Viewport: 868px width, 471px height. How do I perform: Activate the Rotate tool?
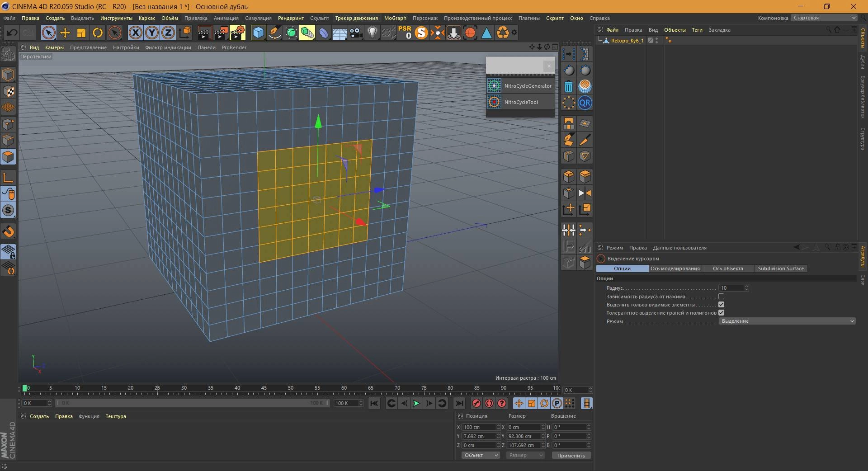[98, 33]
